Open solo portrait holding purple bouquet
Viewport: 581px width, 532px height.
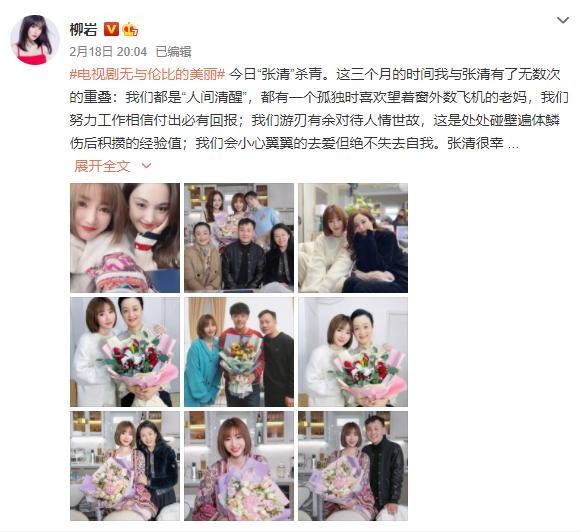pyautogui.click(x=239, y=466)
